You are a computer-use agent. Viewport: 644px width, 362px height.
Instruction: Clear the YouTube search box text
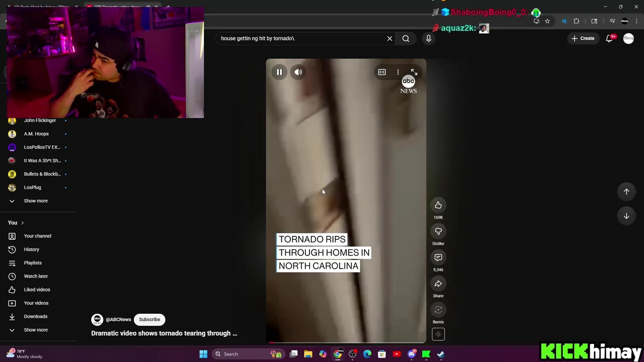(x=389, y=38)
